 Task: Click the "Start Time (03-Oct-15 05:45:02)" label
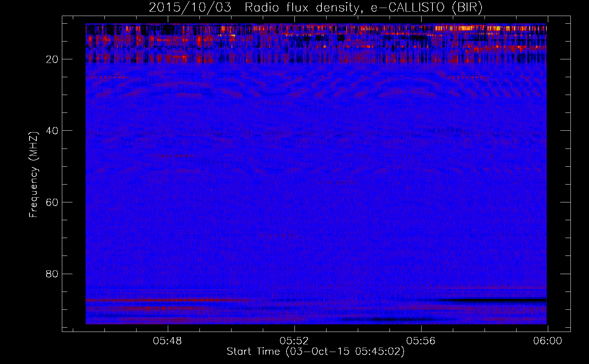point(316,352)
